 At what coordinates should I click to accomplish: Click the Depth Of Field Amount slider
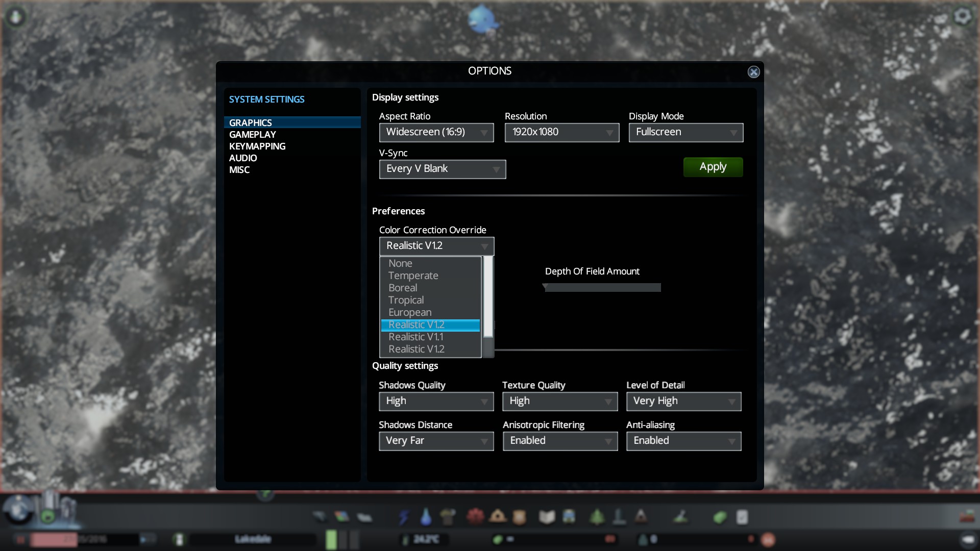(602, 288)
